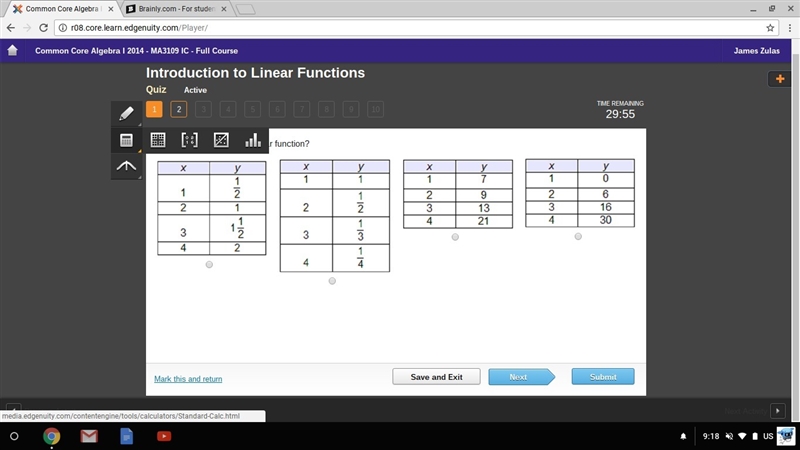
Task: Click the 'Active' status text
Action: (x=195, y=90)
